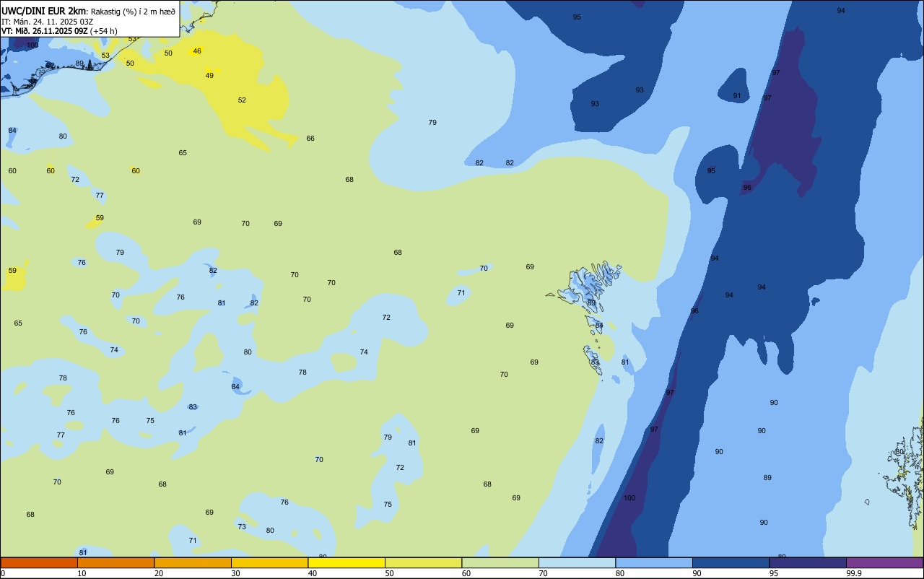Click the 20–30 legend color swatch
The height and width of the screenshot is (579, 924).
[193, 562]
